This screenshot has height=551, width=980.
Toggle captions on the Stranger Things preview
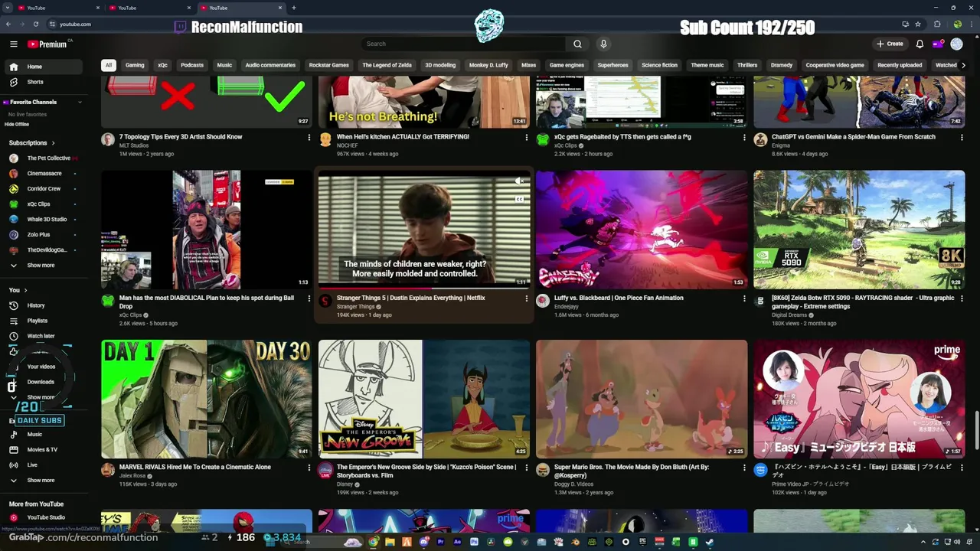point(519,199)
